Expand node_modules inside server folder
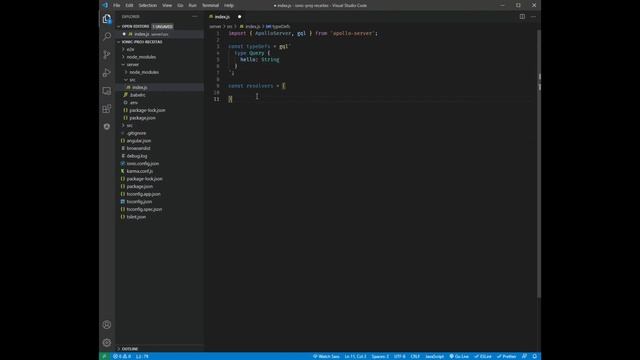Screen dimensions: 640x360 coord(144,72)
